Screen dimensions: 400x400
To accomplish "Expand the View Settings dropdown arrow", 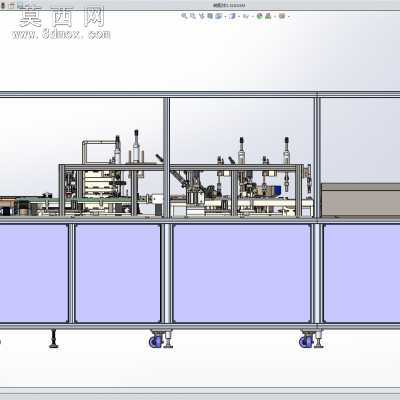I will tap(289, 16).
